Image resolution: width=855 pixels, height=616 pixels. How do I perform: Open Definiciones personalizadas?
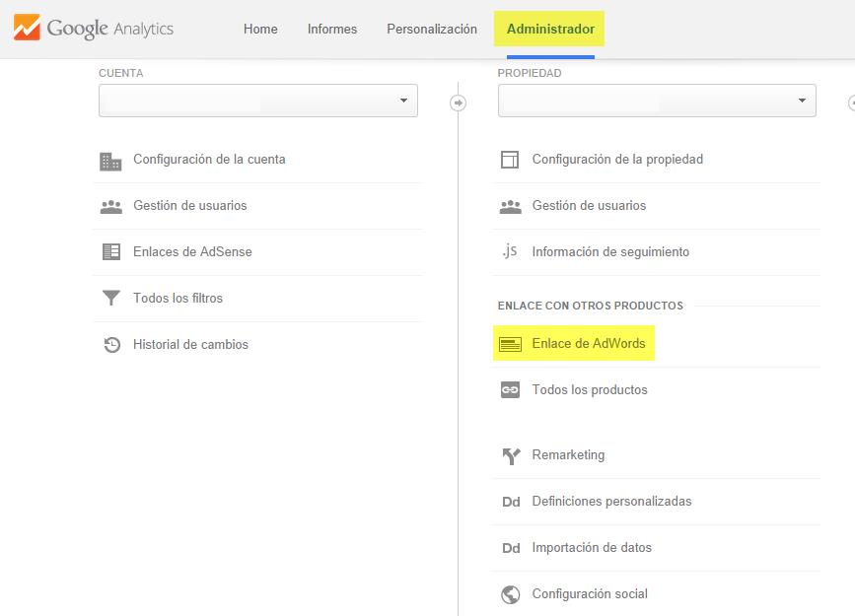pyautogui.click(x=611, y=502)
